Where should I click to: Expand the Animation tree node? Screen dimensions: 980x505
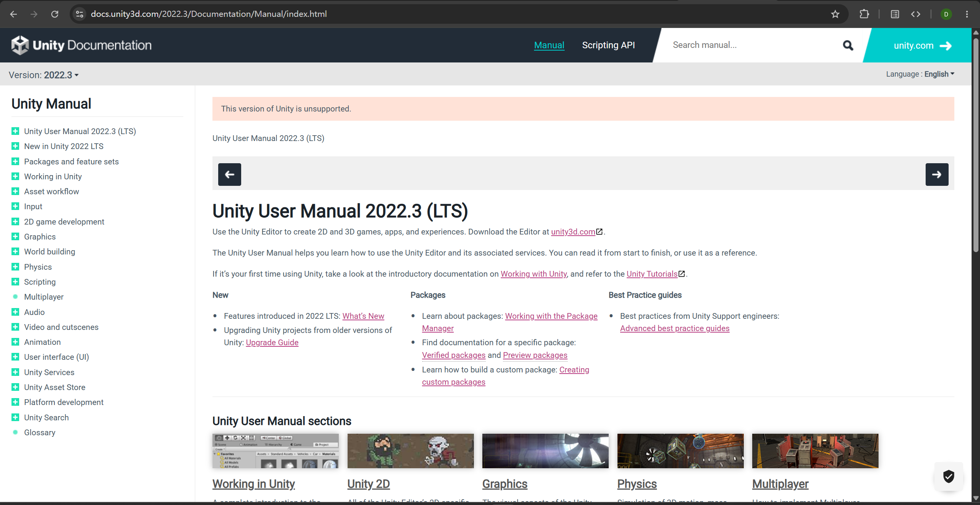[x=15, y=342]
